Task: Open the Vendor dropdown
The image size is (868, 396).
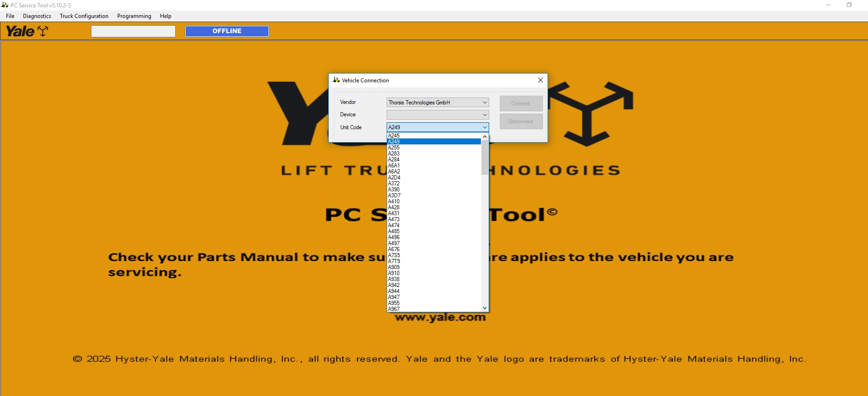Action: [x=438, y=103]
